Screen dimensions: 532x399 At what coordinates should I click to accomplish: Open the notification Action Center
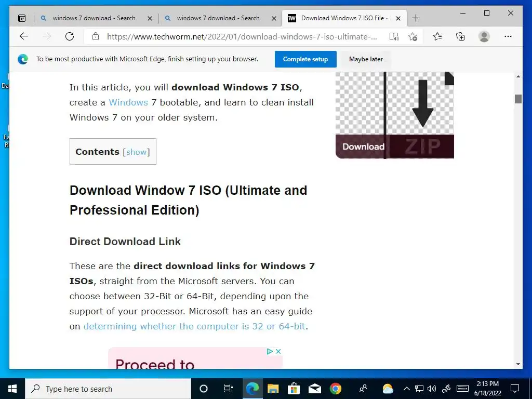click(515, 389)
